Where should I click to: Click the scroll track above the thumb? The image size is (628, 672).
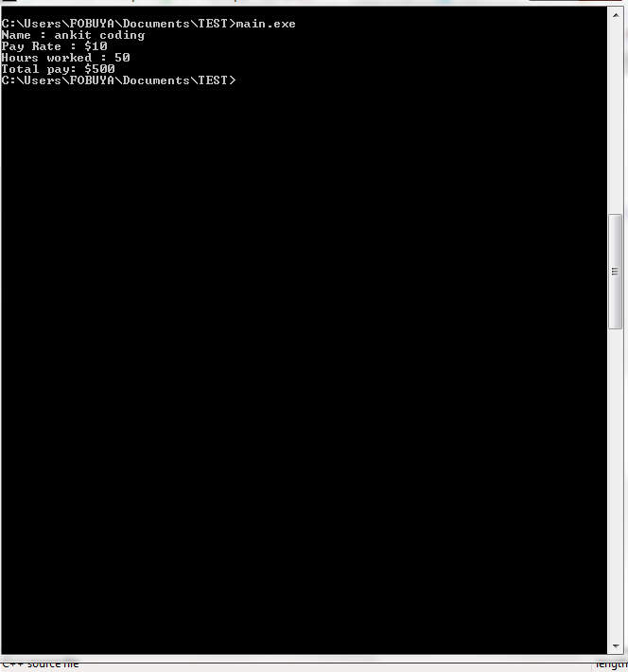tap(616, 118)
